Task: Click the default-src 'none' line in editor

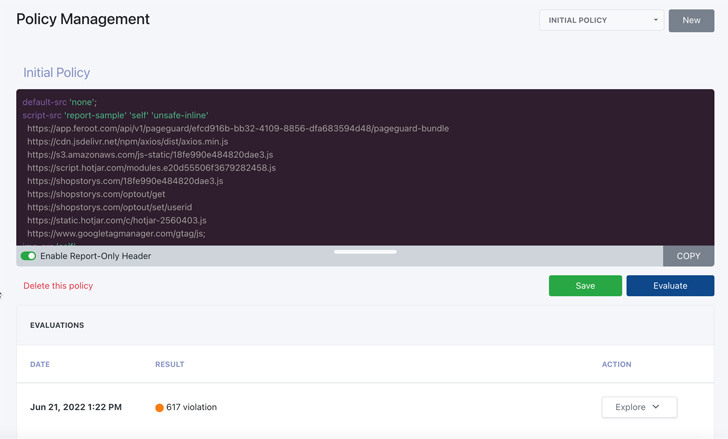Action: pyautogui.click(x=59, y=102)
